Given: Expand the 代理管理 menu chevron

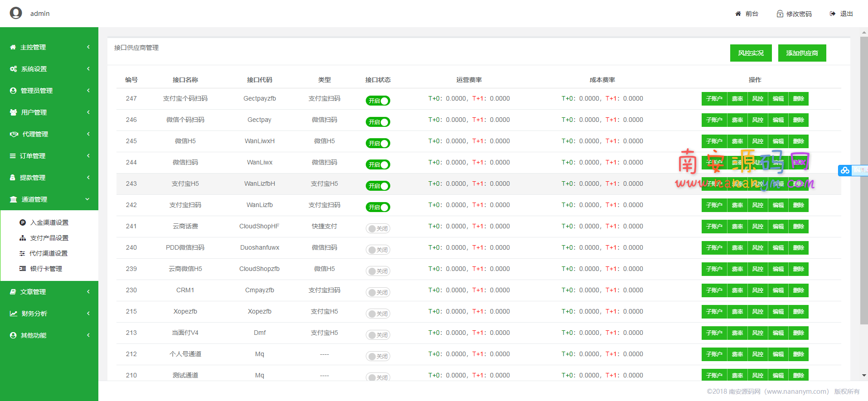Looking at the screenshot, I should 88,134.
